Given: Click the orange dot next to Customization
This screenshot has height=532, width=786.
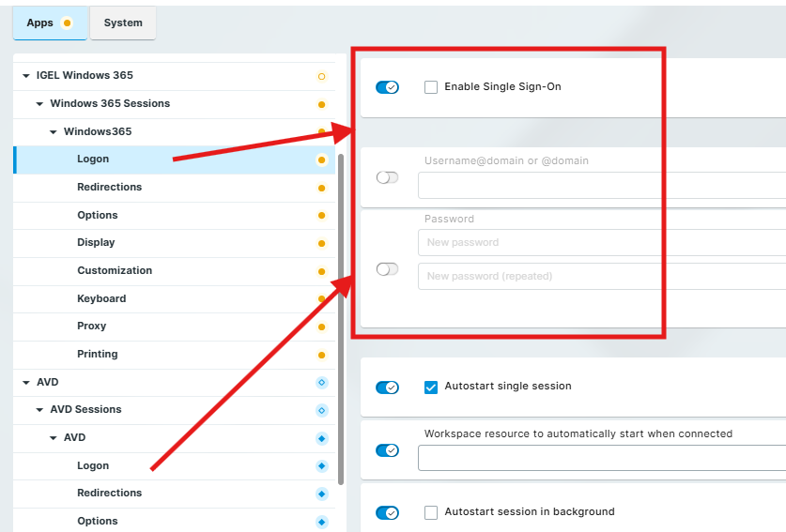Looking at the screenshot, I should 321,271.
